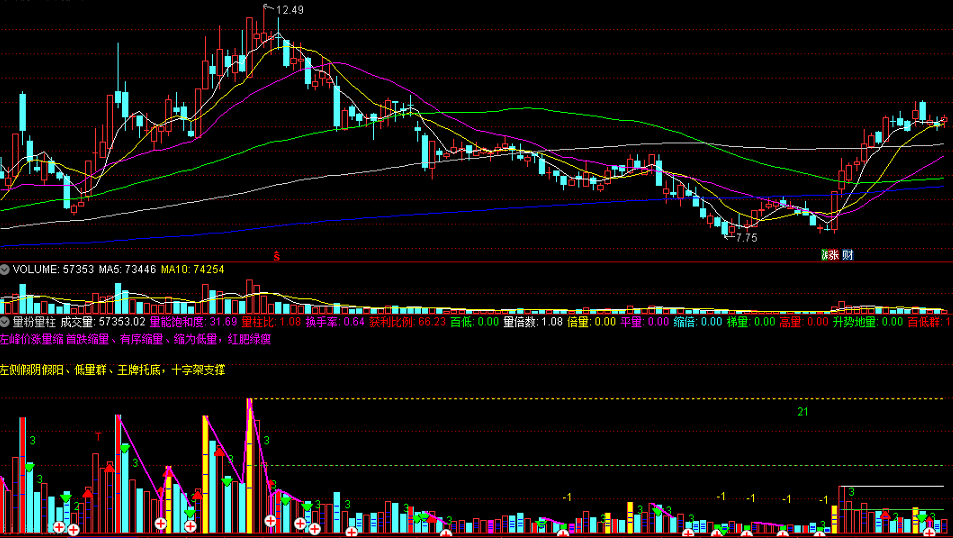Screen dimensions: 953x538
Task: Click the 升势地量: 0.00 value
Action: [868, 322]
